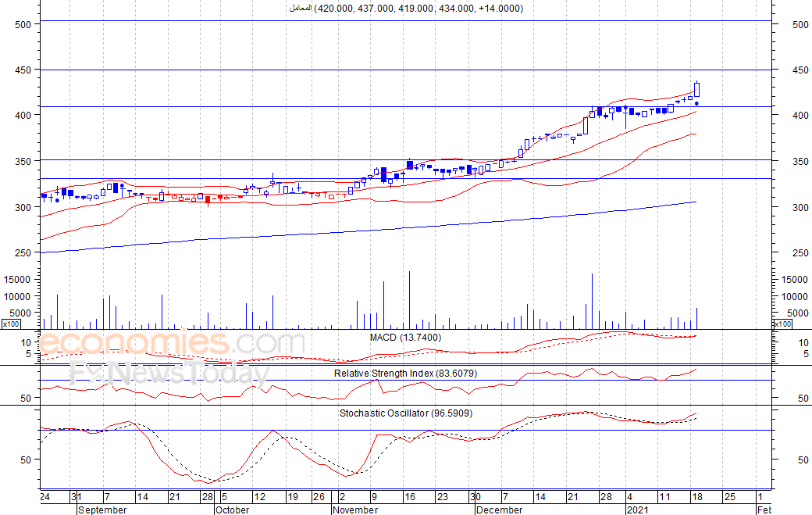The height and width of the screenshot is (515, 812).
Task: Click the October month label
Action: point(233,510)
